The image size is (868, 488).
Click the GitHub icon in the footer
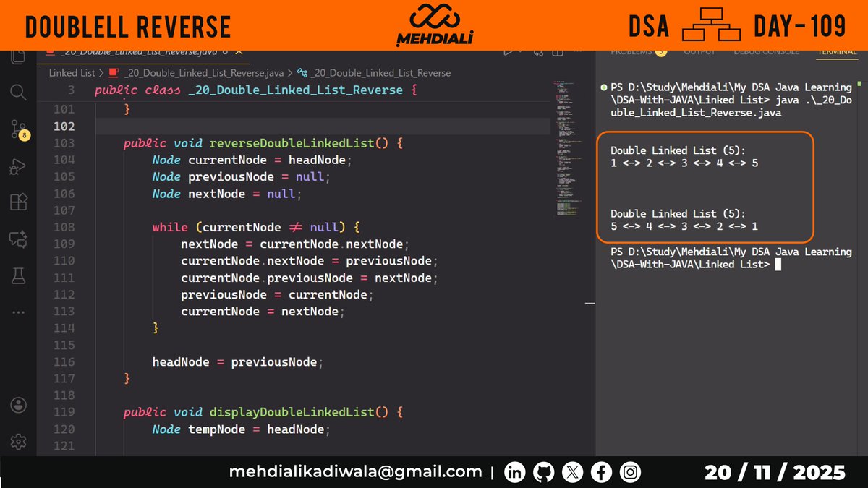[x=544, y=472]
